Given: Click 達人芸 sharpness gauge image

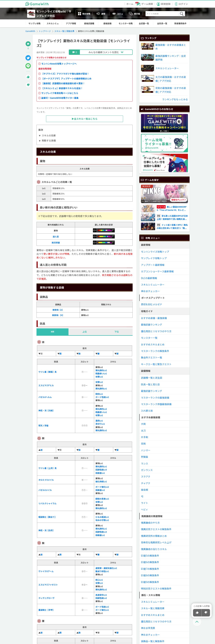Looking at the screenshot, I should click(104, 237).
